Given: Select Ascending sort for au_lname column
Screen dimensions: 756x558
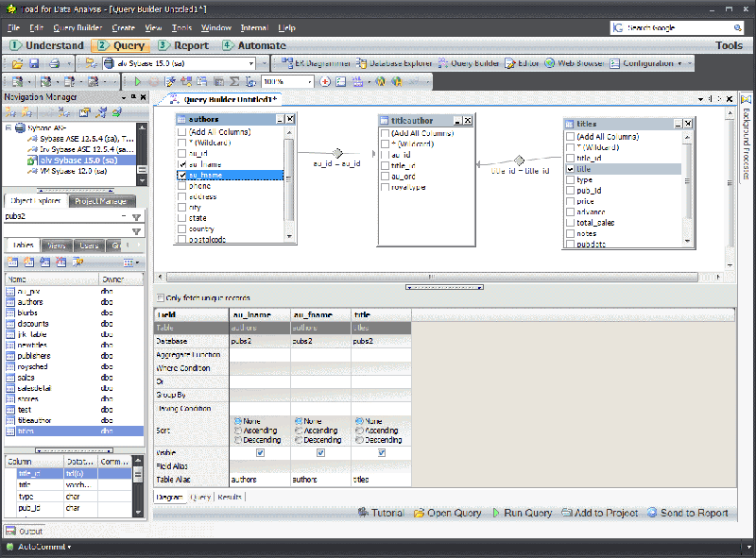Looking at the screenshot, I should click(x=238, y=431).
